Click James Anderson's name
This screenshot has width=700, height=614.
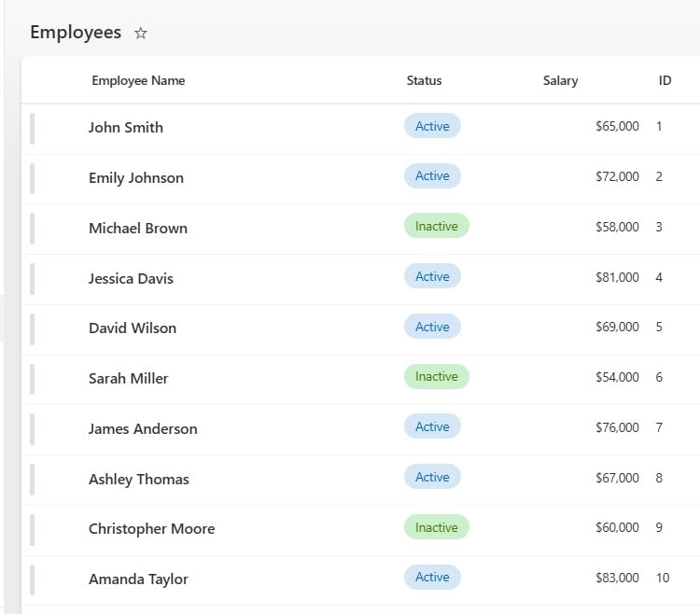point(143,429)
